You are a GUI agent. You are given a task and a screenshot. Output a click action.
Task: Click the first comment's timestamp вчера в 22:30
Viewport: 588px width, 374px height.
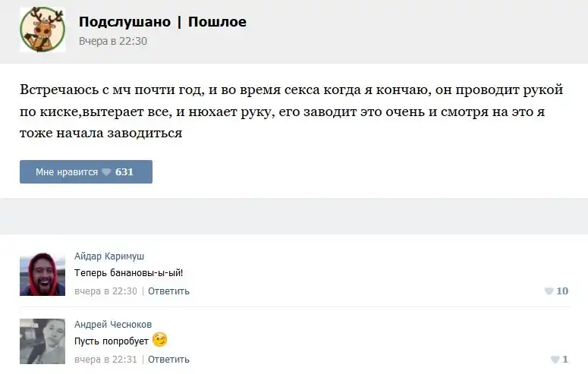coord(105,291)
